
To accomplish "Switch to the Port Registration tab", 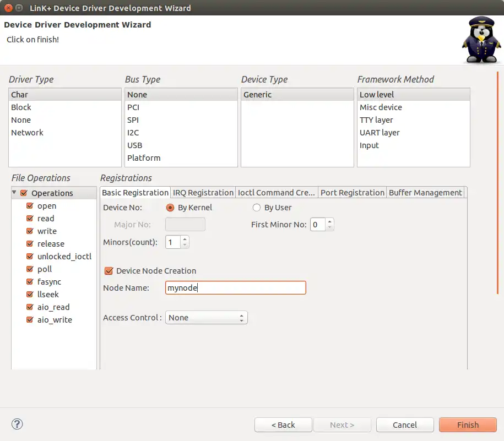I will pyautogui.click(x=353, y=192).
